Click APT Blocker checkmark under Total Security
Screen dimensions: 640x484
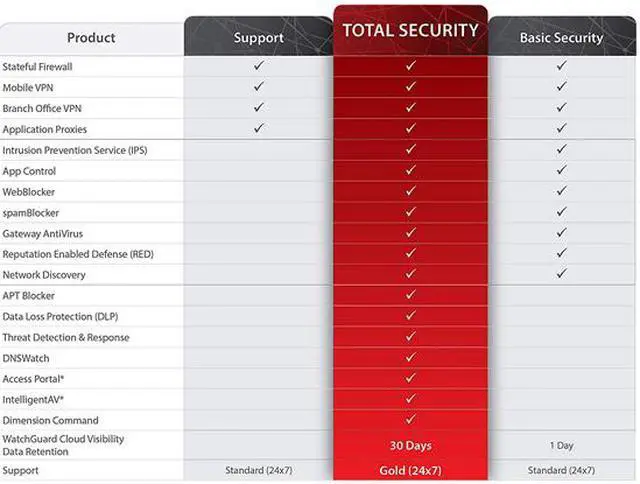coord(410,295)
